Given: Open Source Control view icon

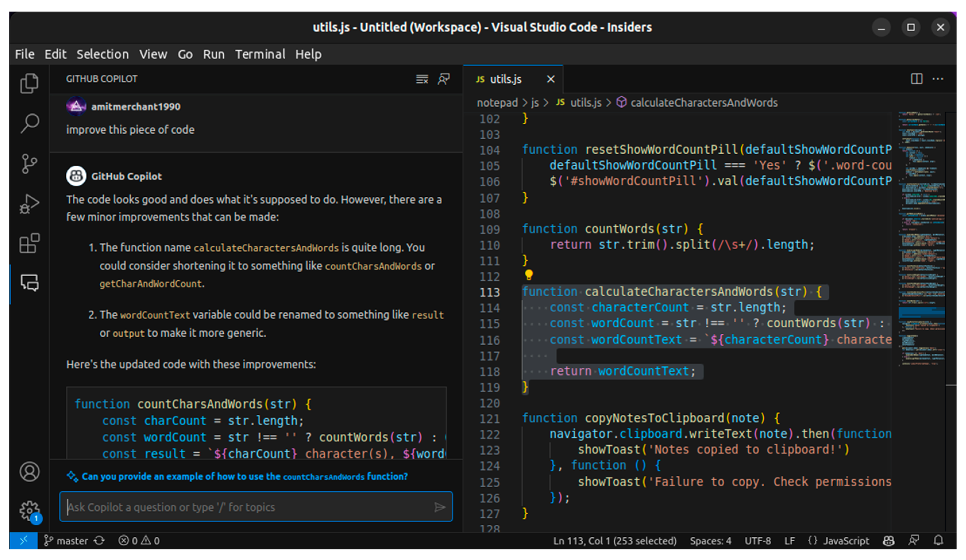Looking at the screenshot, I should tap(29, 164).
